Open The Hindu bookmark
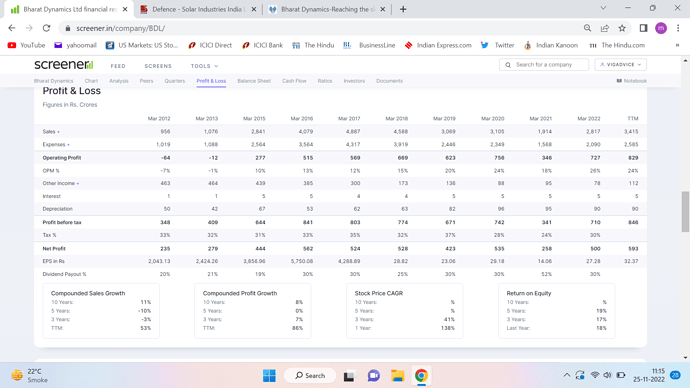 click(x=313, y=45)
